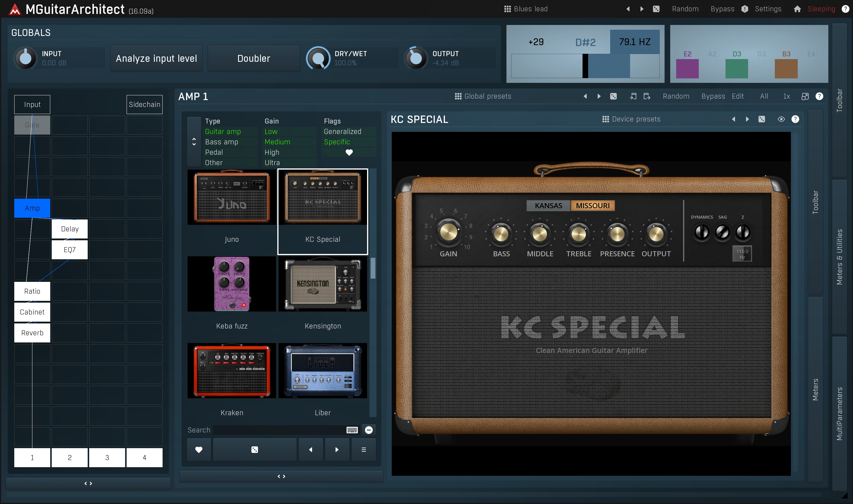This screenshot has width=853, height=504.
Task: Open the 1x oversampling menu
Action: pyautogui.click(x=786, y=96)
